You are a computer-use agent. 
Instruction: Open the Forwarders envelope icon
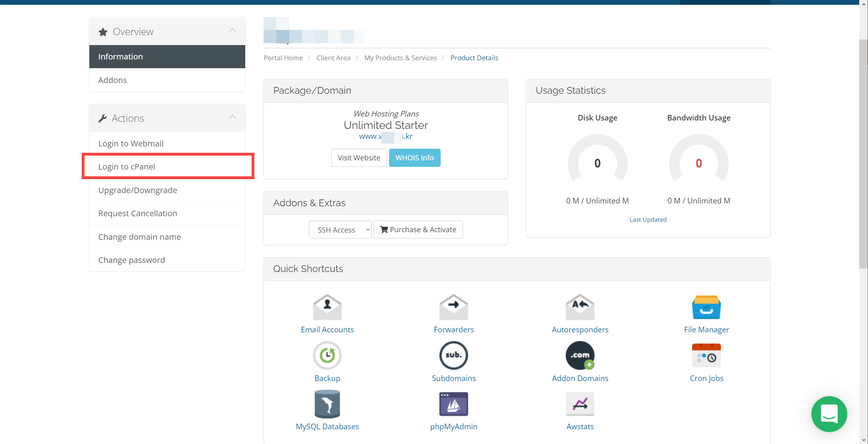point(453,307)
